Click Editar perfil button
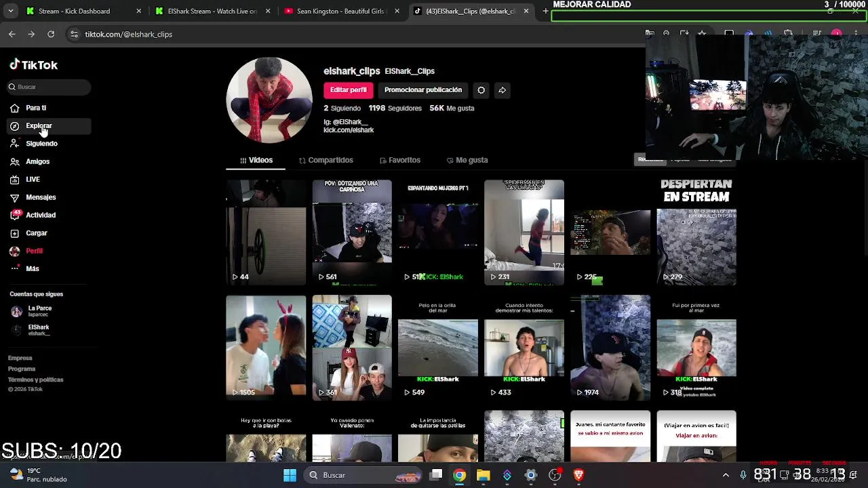 (349, 90)
